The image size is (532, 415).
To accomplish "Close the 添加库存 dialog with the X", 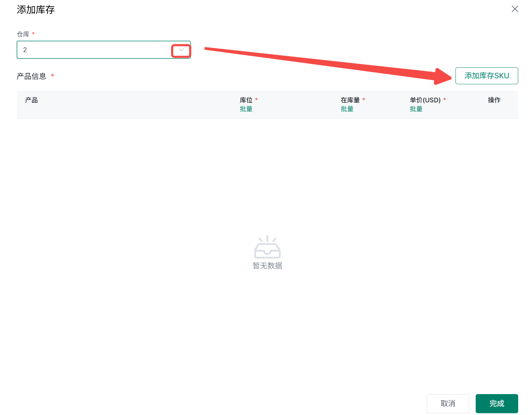I will pos(515,9).
